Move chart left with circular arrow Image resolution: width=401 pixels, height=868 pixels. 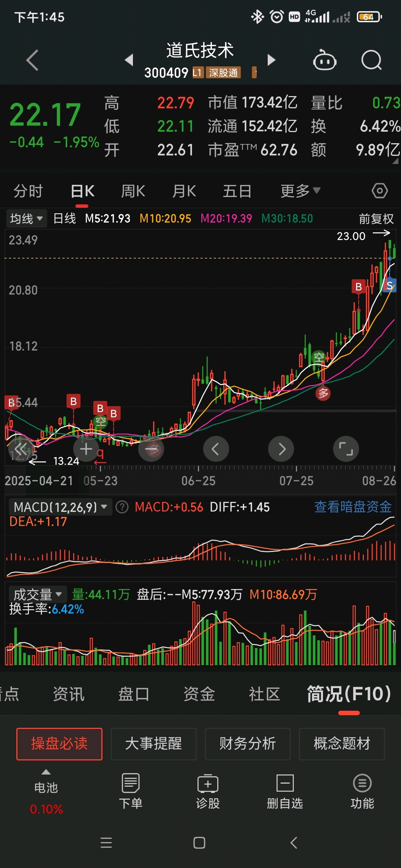[x=216, y=449]
